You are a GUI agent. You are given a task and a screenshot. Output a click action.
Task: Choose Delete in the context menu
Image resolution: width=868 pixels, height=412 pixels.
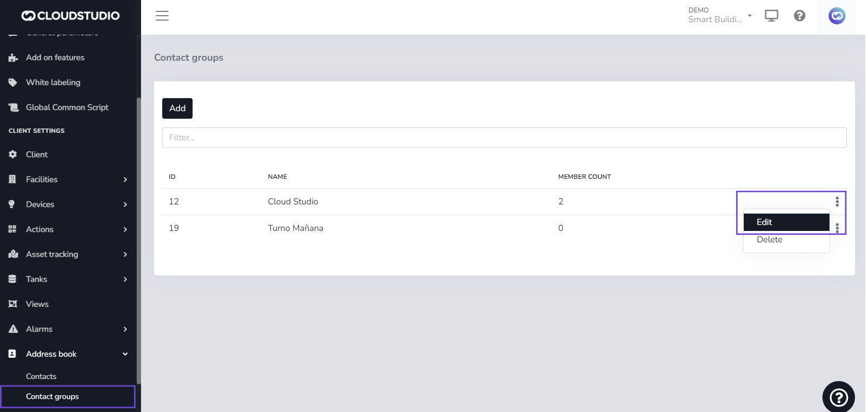pos(770,240)
